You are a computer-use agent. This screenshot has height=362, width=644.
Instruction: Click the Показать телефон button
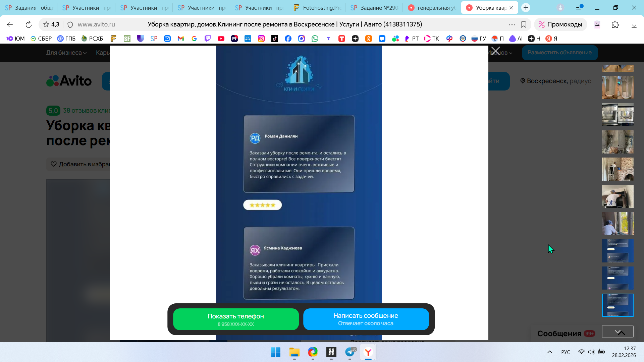click(236, 319)
